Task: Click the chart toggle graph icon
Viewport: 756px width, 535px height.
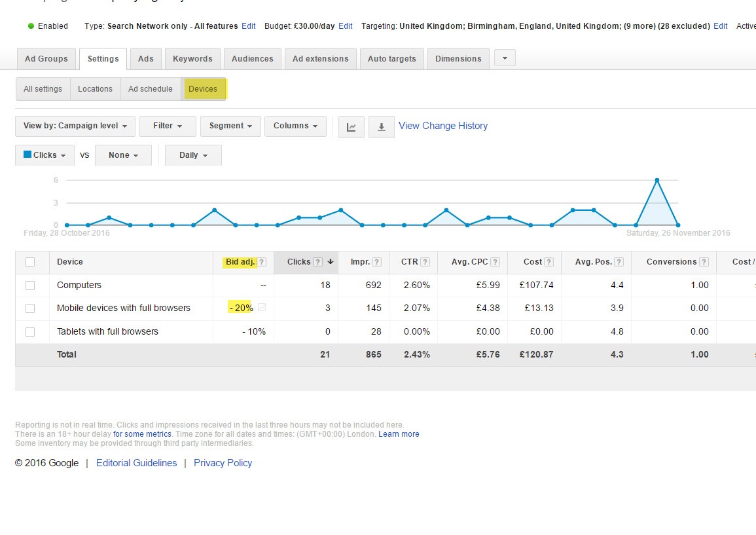Action: (351, 127)
